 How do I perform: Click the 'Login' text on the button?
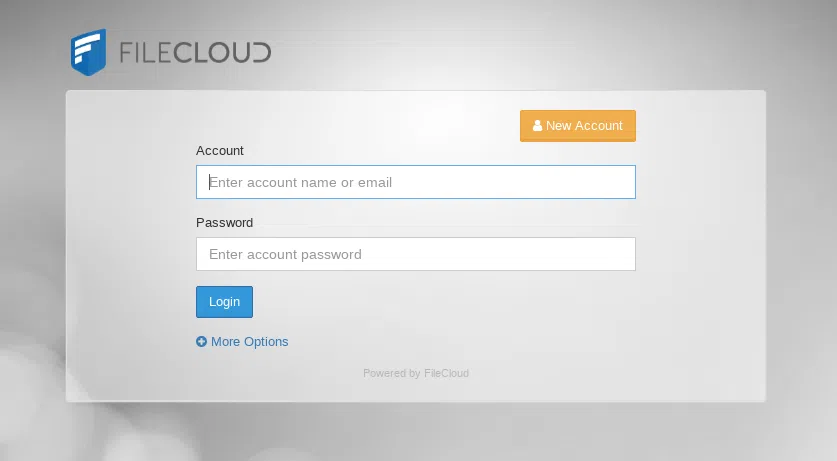point(224,302)
